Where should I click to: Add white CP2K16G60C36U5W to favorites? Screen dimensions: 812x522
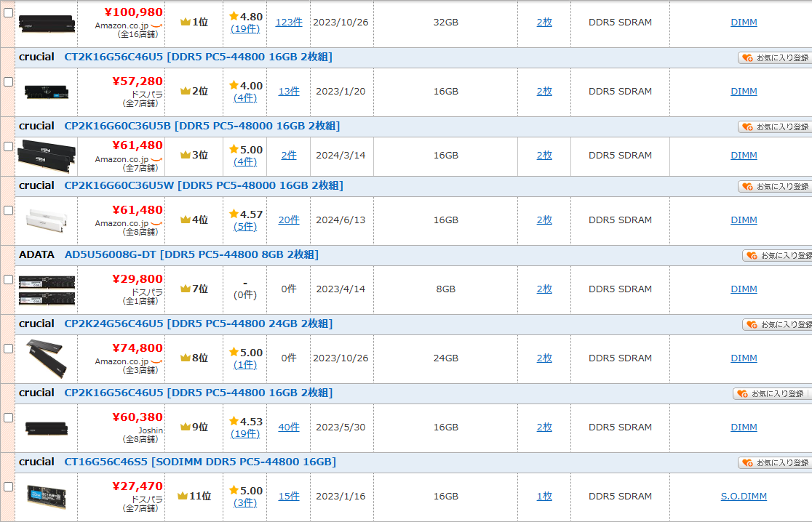[775, 186]
